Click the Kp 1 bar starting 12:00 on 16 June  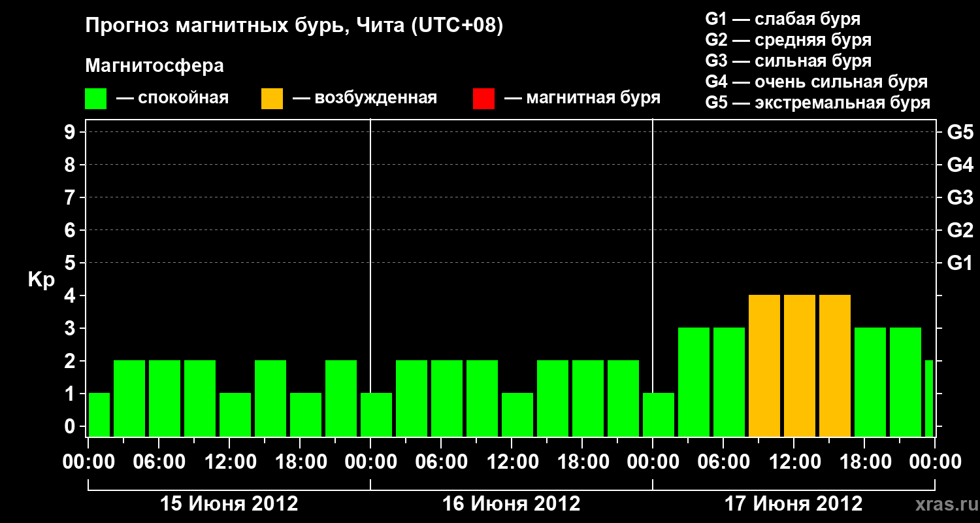(517, 414)
